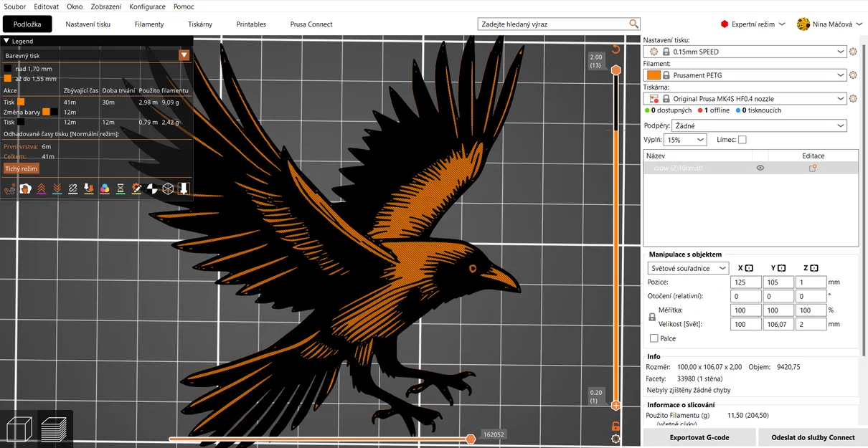Toggle color changes icon in legend

(104, 189)
